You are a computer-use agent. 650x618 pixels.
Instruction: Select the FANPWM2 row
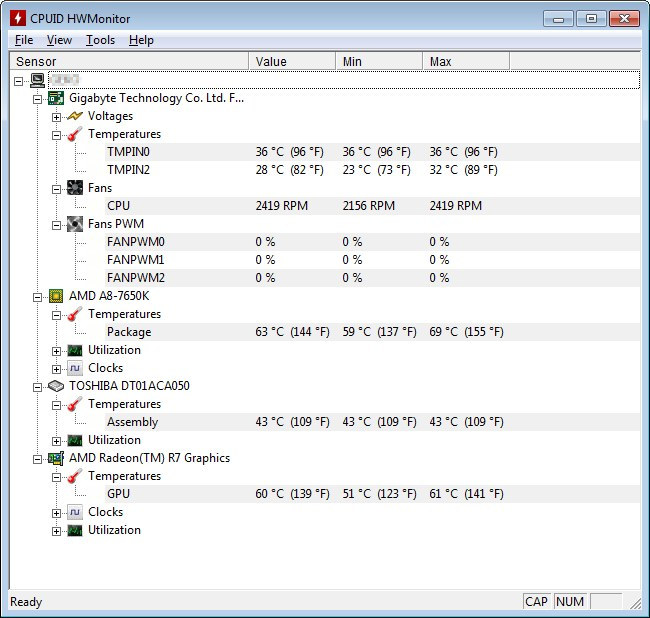372,278
